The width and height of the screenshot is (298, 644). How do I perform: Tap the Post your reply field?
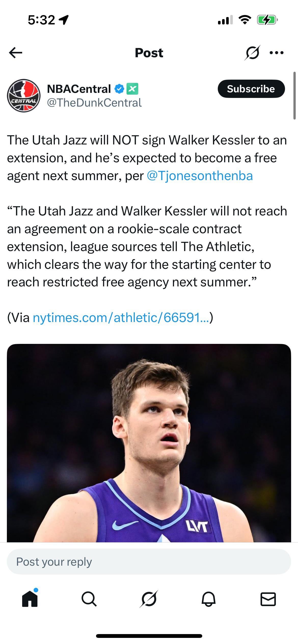(x=149, y=562)
